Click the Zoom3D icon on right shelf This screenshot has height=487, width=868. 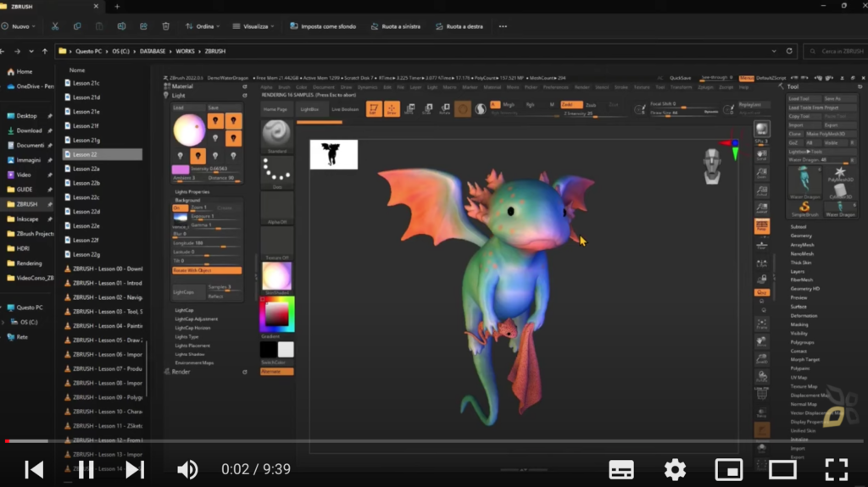pyautogui.click(x=762, y=359)
